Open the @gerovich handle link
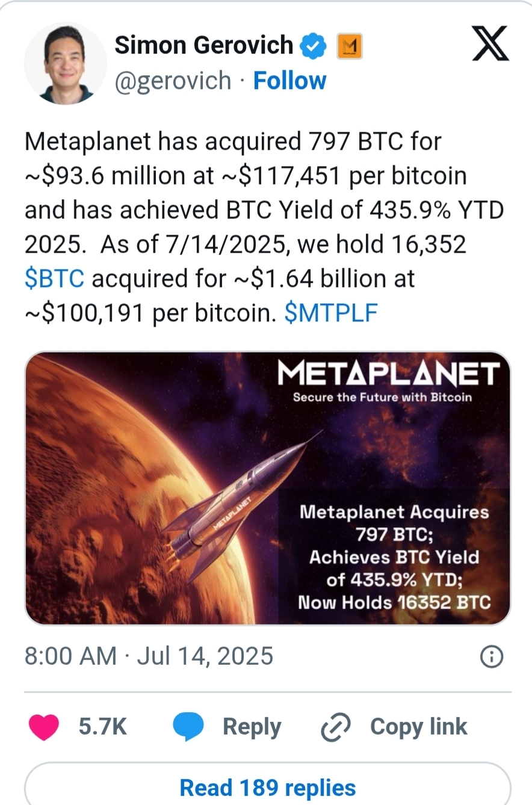 tap(173, 81)
